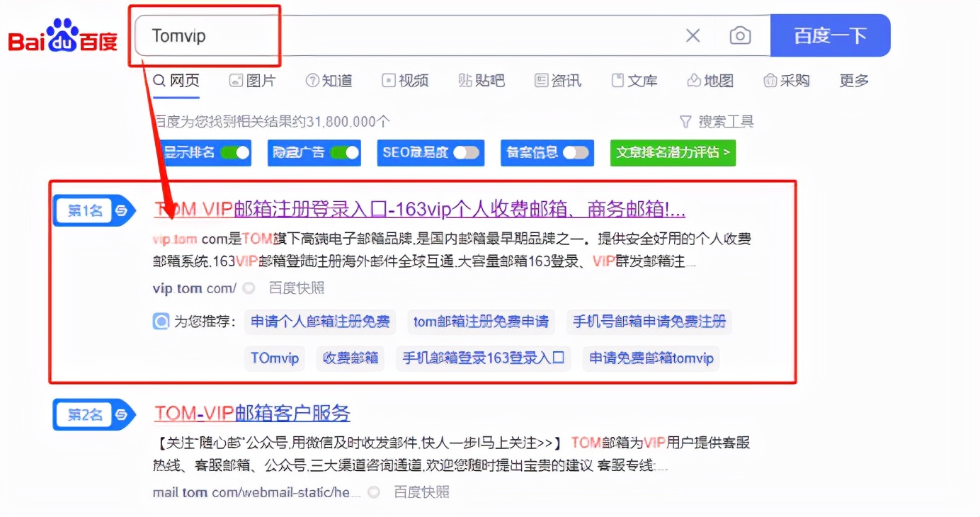
Task: Open TOM-VIP邮箱客户服务 result title
Action: coord(252,413)
